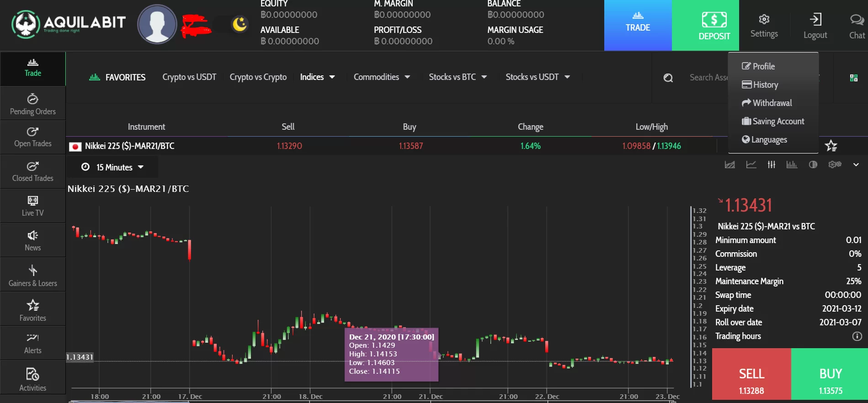Open sidebar Favorites section

click(33, 310)
